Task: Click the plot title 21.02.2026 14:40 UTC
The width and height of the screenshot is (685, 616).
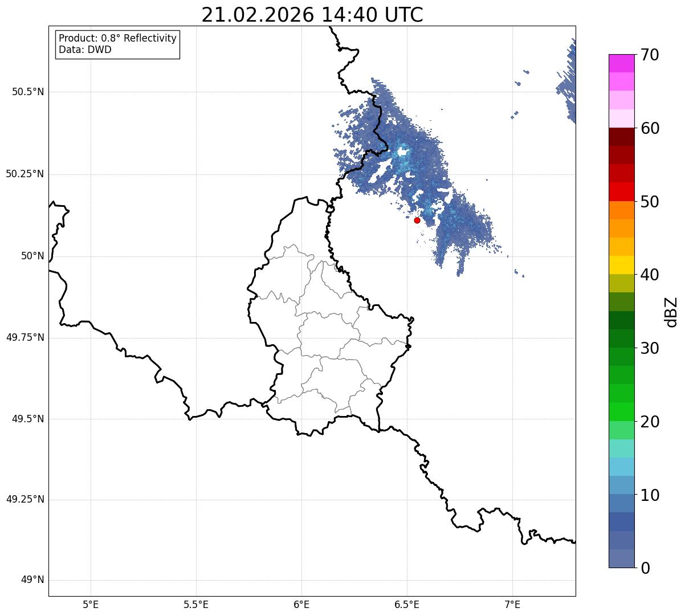Action: [312, 14]
